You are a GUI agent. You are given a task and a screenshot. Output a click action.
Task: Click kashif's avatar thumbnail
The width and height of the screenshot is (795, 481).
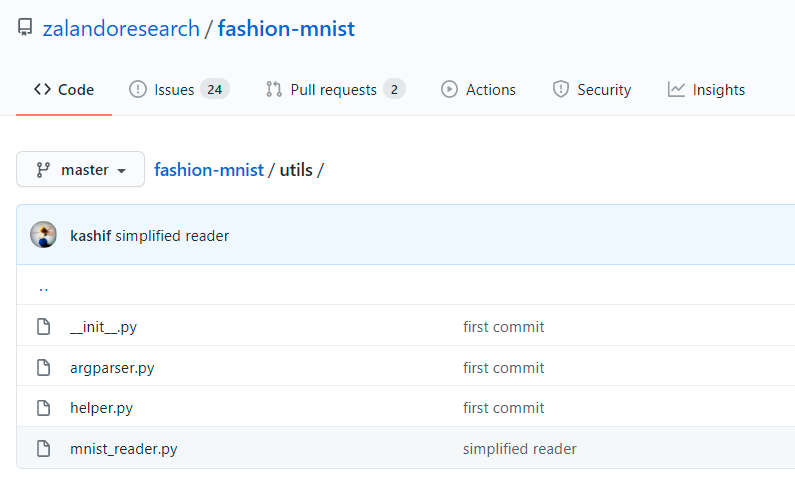coord(44,236)
